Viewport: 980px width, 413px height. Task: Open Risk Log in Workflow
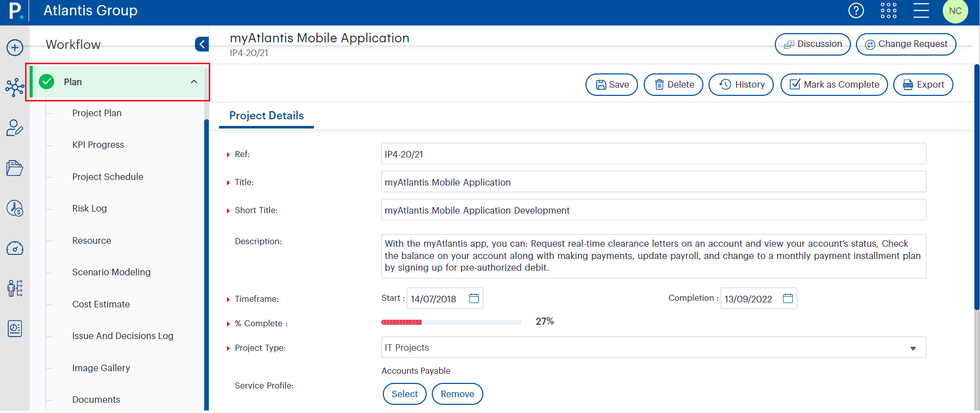point(89,209)
